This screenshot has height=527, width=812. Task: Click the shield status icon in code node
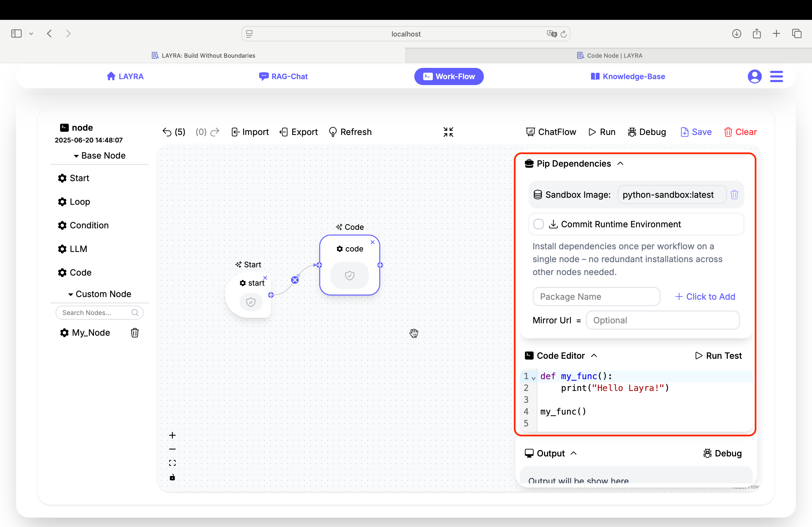pyautogui.click(x=350, y=275)
